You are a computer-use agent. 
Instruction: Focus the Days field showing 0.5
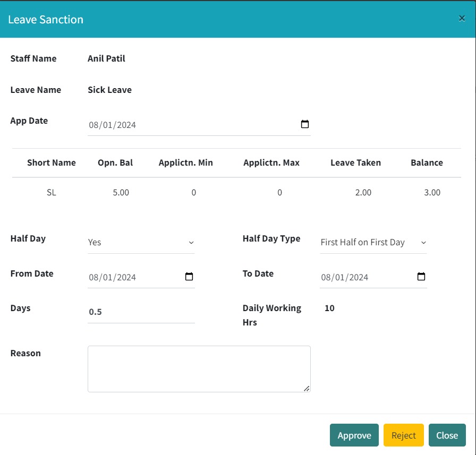(141, 312)
